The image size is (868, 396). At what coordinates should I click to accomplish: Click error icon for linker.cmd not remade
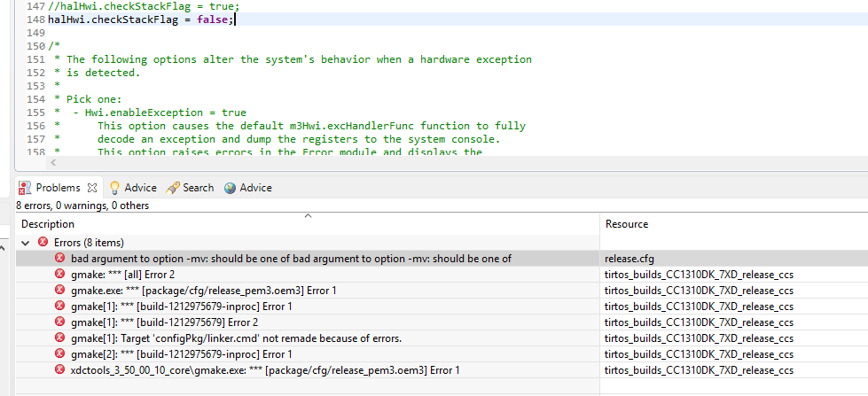(60, 338)
